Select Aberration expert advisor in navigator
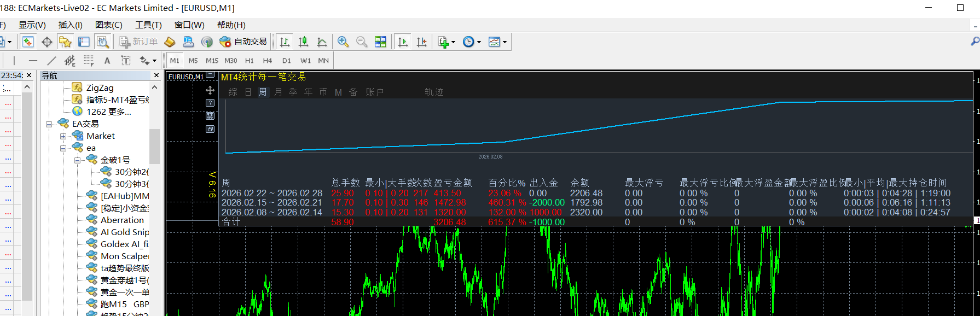 pyautogui.click(x=122, y=220)
